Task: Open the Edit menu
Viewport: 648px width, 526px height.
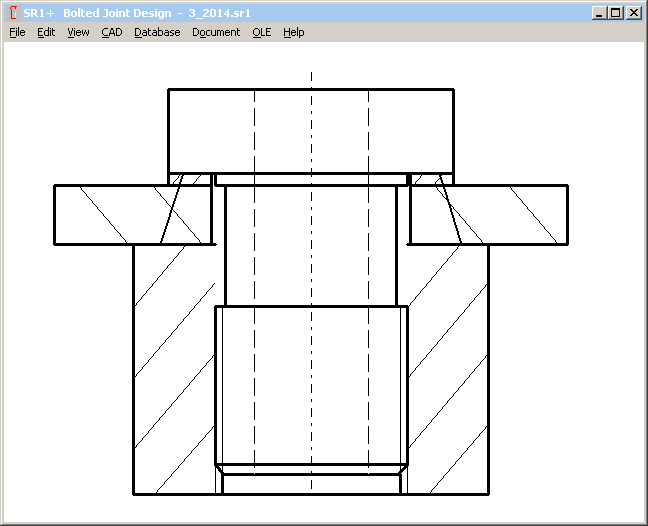Action: point(46,32)
